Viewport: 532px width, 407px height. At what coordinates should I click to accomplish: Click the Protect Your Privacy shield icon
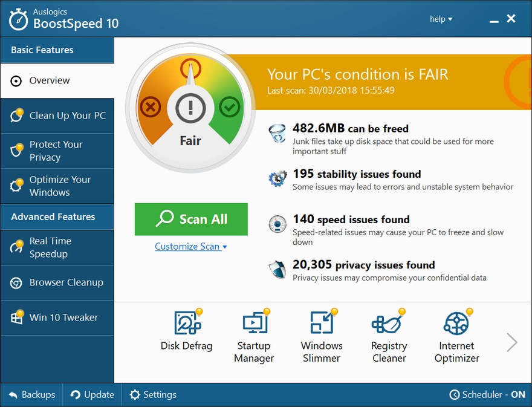[x=17, y=150]
